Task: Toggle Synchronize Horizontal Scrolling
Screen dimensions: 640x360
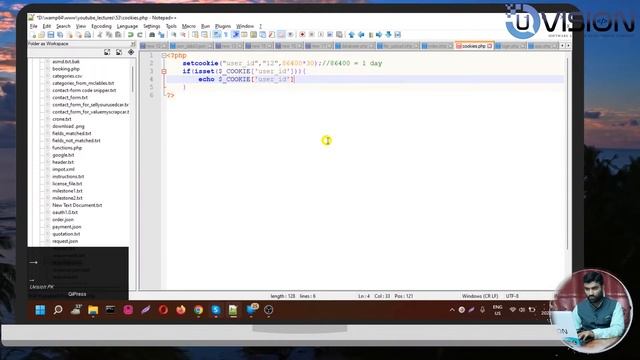Action: tap(204, 35)
